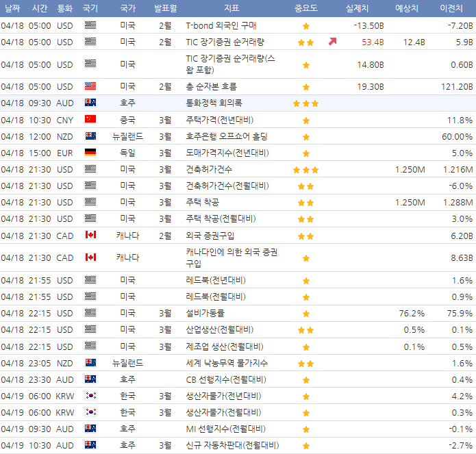
Task: Click the previous value -2.7%
Action: pos(461,446)
